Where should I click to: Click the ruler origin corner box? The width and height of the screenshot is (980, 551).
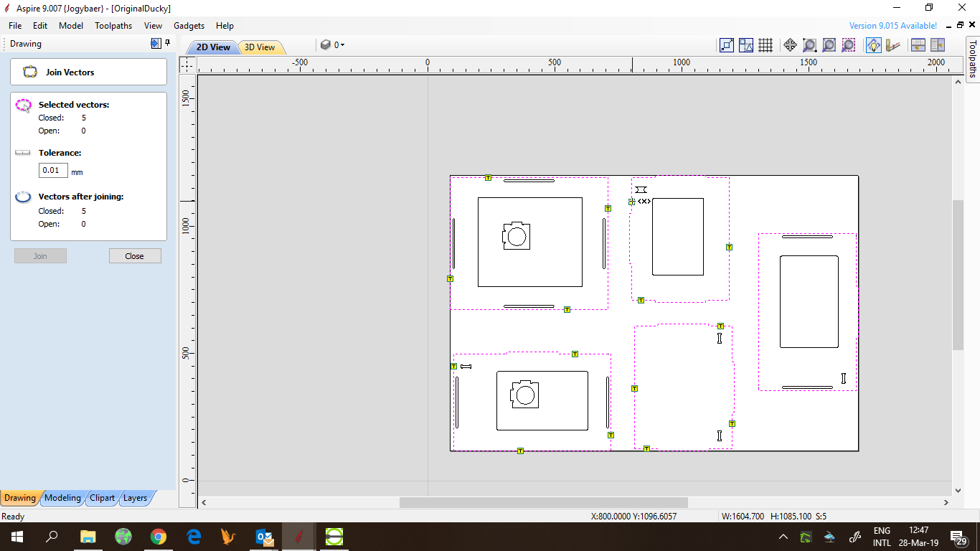click(x=187, y=65)
